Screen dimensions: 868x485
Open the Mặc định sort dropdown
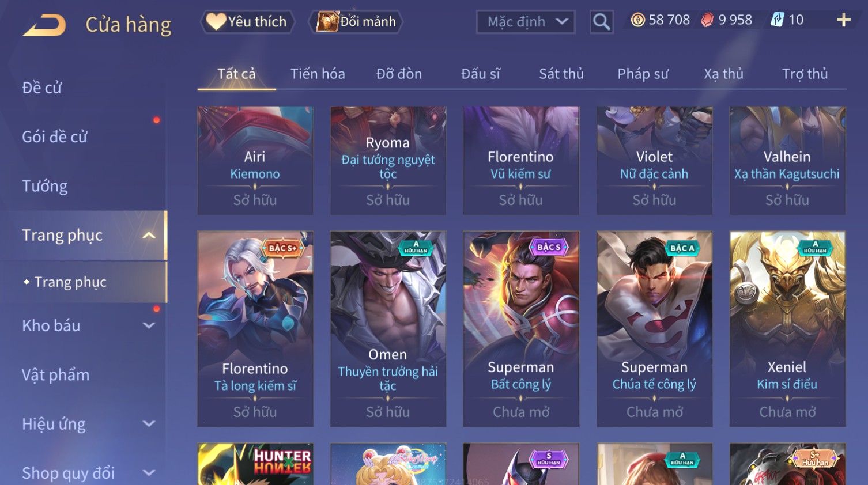coord(526,22)
